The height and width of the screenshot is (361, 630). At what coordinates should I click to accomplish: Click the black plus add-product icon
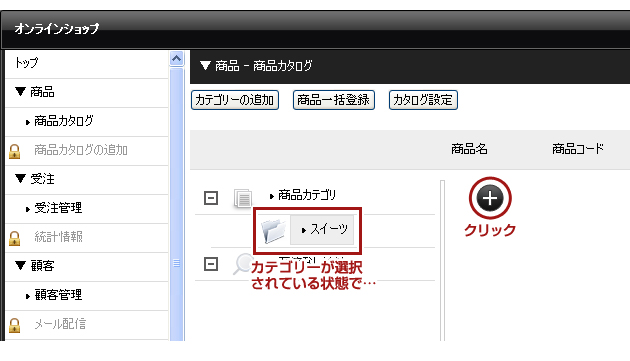pos(490,198)
